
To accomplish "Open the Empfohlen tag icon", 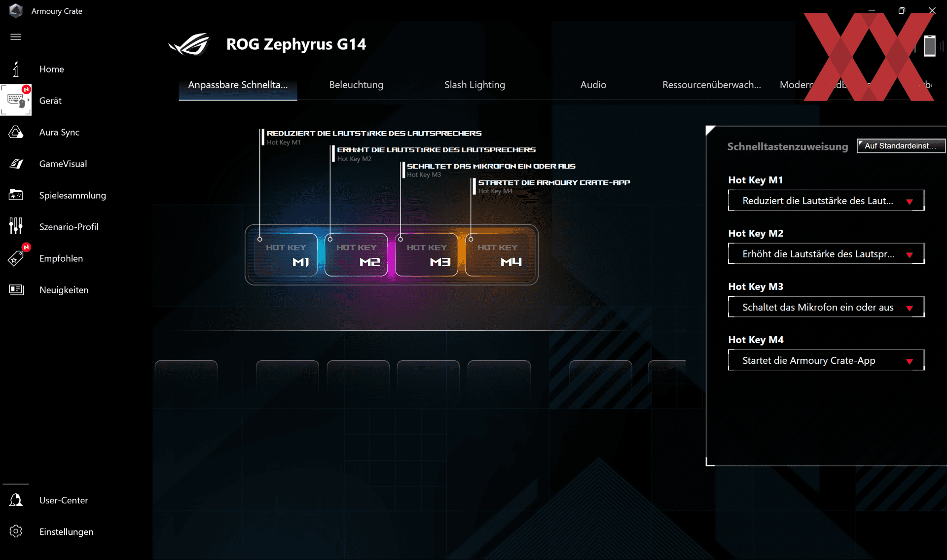I will pos(16,258).
